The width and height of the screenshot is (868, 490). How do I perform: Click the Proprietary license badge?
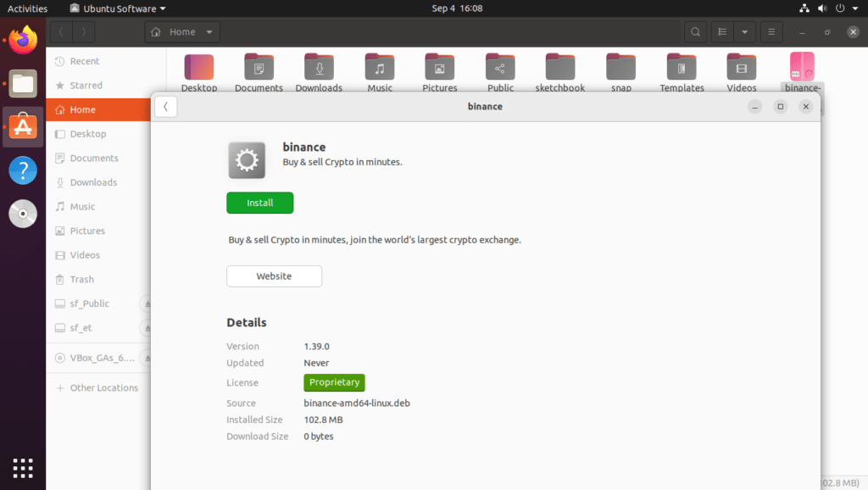[334, 382]
